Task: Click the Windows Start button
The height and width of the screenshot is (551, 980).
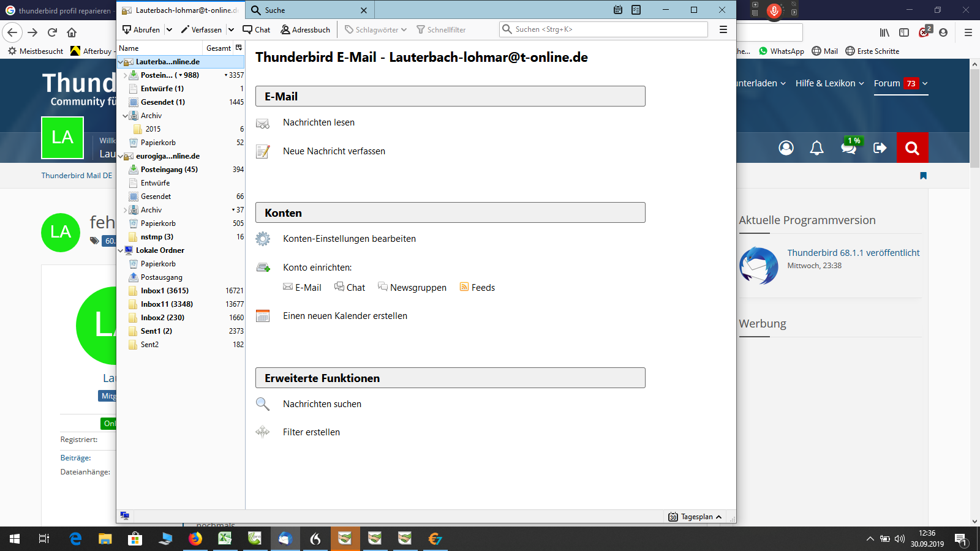Action: [x=15, y=539]
